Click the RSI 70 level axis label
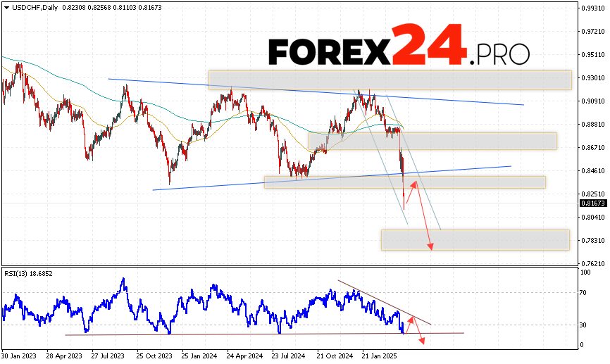This screenshot has width=610, height=364. (585, 291)
